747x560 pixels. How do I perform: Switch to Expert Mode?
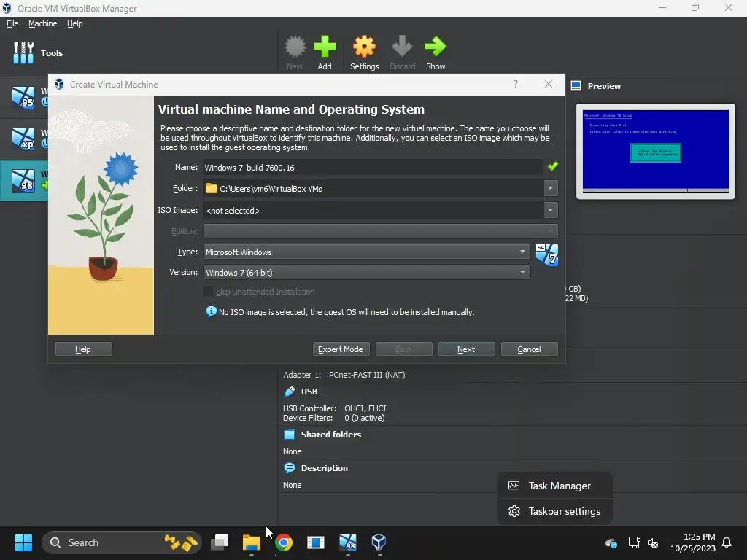[340, 349]
